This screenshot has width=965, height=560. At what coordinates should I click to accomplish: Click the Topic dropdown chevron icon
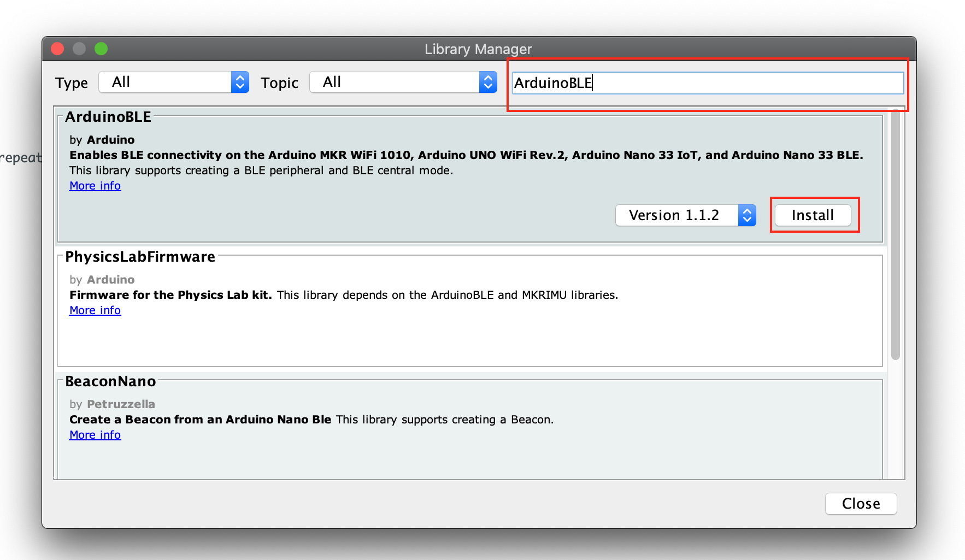(488, 82)
